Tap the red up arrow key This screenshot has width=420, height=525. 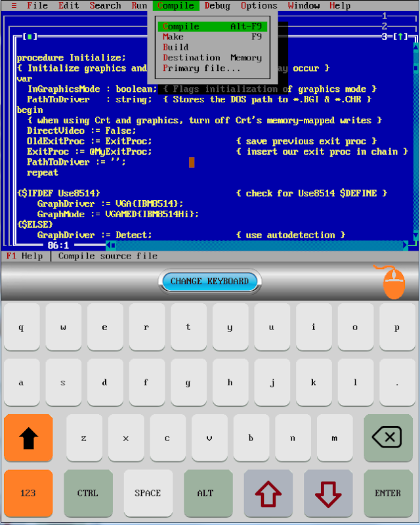tap(268, 493)
